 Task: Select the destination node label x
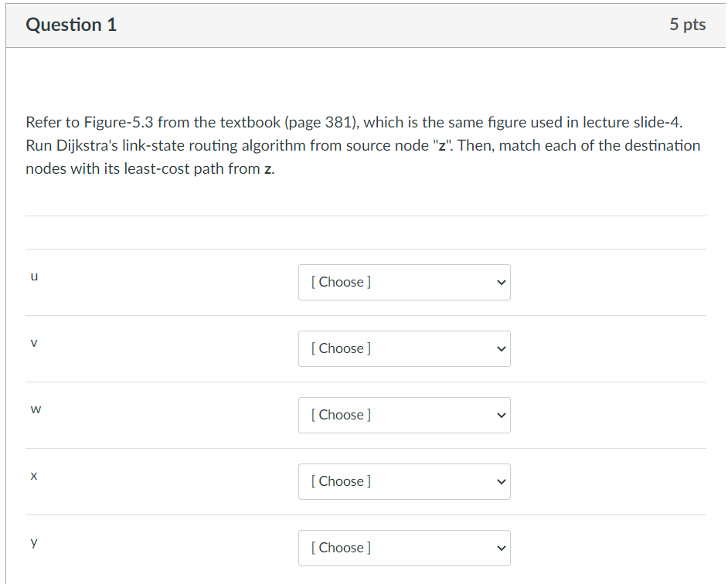[x=34, y=475]
